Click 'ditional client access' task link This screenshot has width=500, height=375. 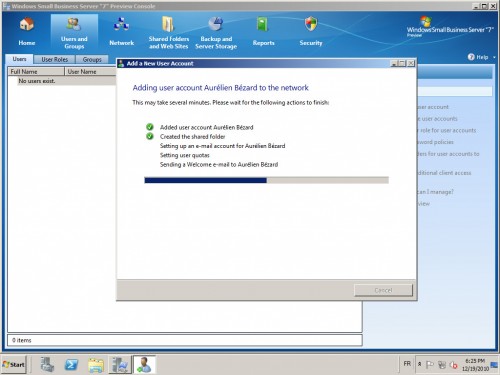[x=445, y=173]
